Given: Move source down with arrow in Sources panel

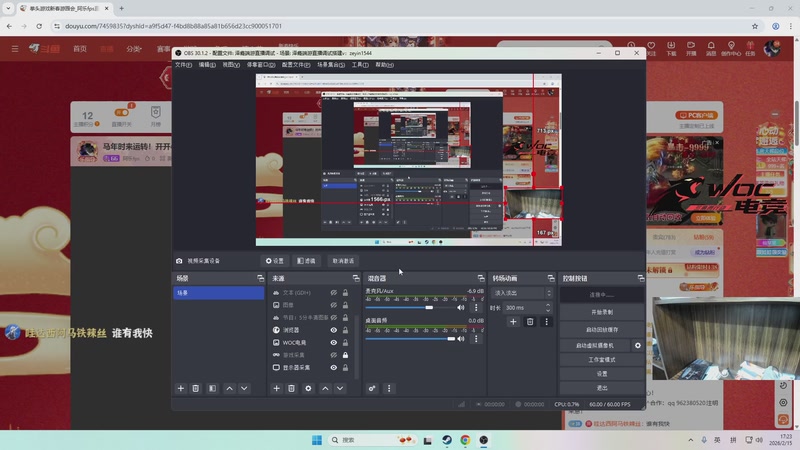Looking at the screenshot, I should [340, 389].
